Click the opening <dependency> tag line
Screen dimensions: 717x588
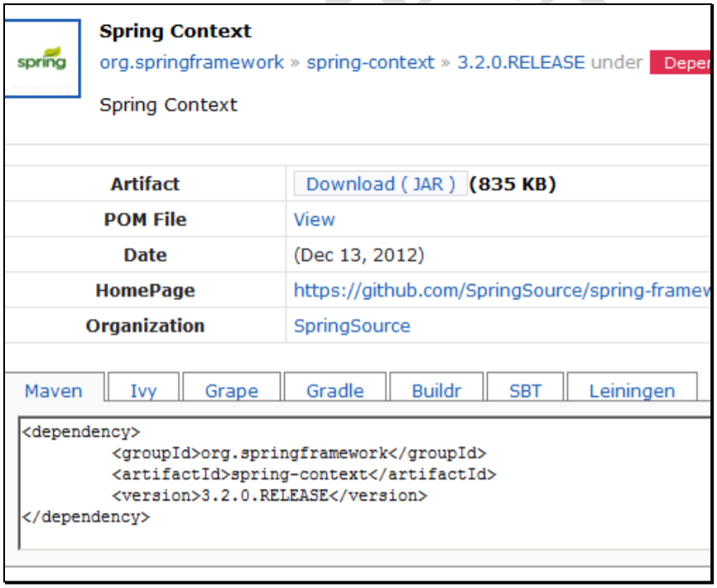click(x=81, y=431)
